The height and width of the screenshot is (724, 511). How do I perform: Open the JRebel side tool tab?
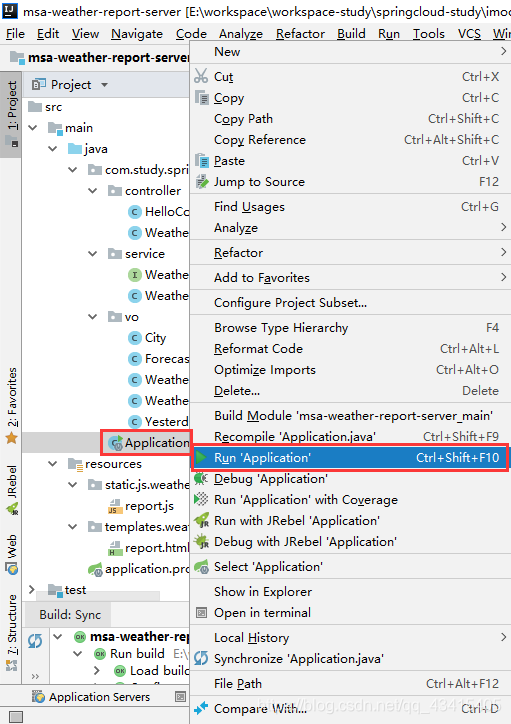pos(12,489)
